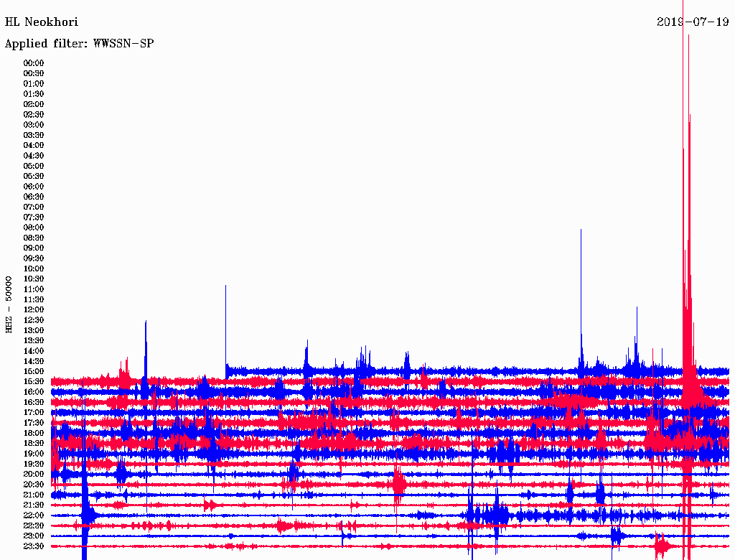Viewport: 735px width, 560px height.
Task: Select the 21:30 time label
Action: coord(34,505)
